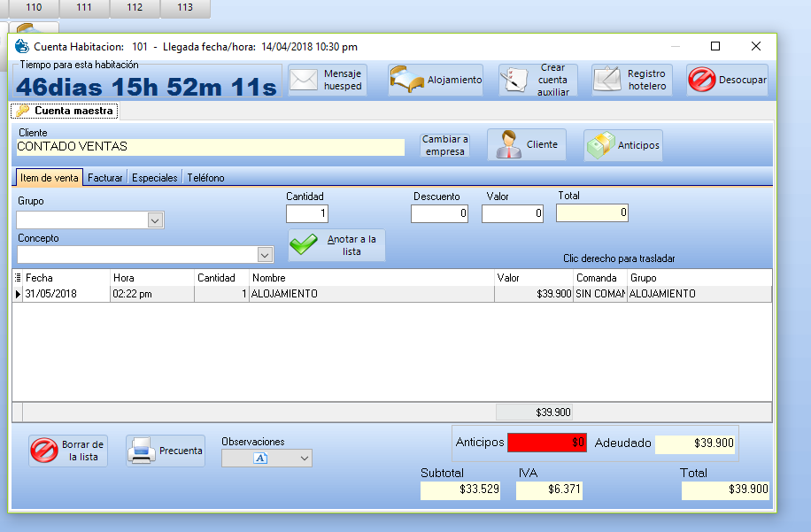811x532 pixels.
Task: Create auxiliary account with Crear cuenta auxiliar
Action: point(537,80)
